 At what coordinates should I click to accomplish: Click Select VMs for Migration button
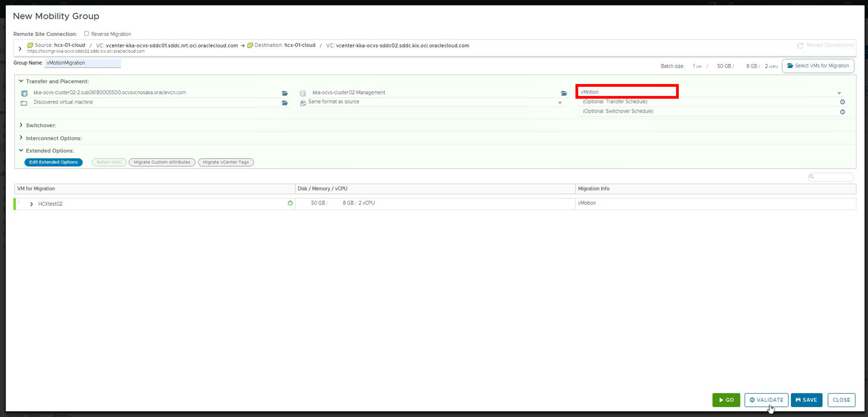click(x=818, y=66)
